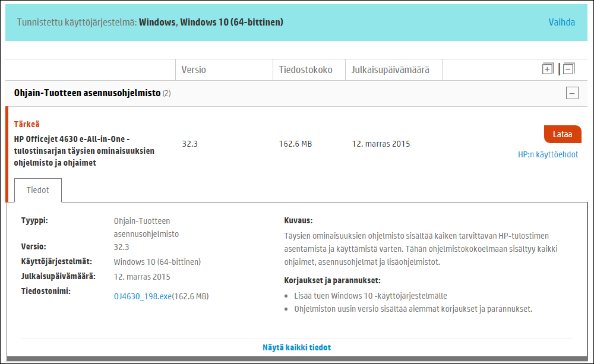Click the collapse all minus icon
594x364 pixels.
[568, 69]
